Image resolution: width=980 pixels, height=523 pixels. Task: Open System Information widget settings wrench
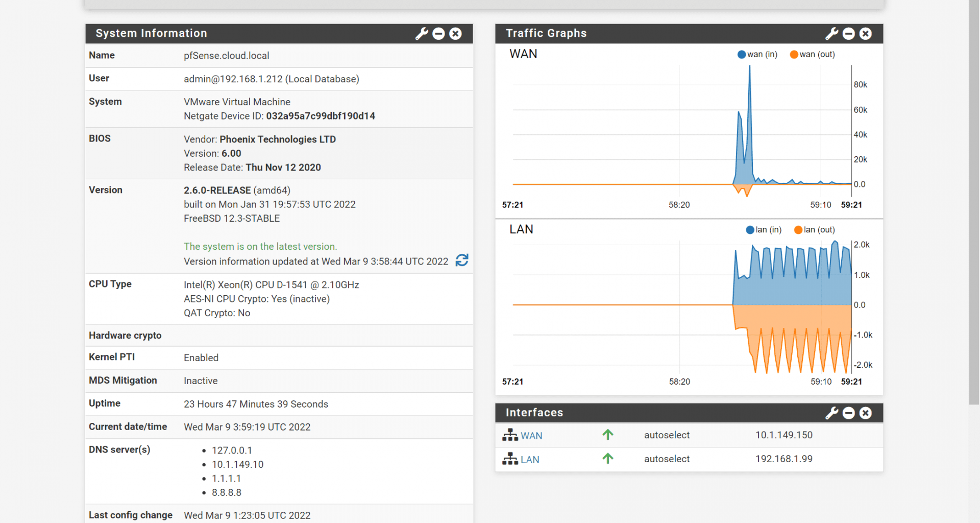click(x=422, y=34)
